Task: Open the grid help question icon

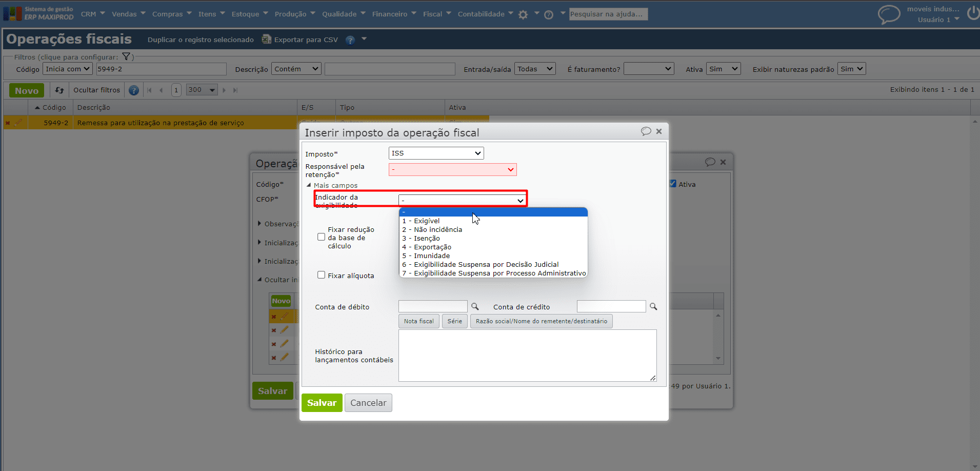Action: (x=134, y=90)
